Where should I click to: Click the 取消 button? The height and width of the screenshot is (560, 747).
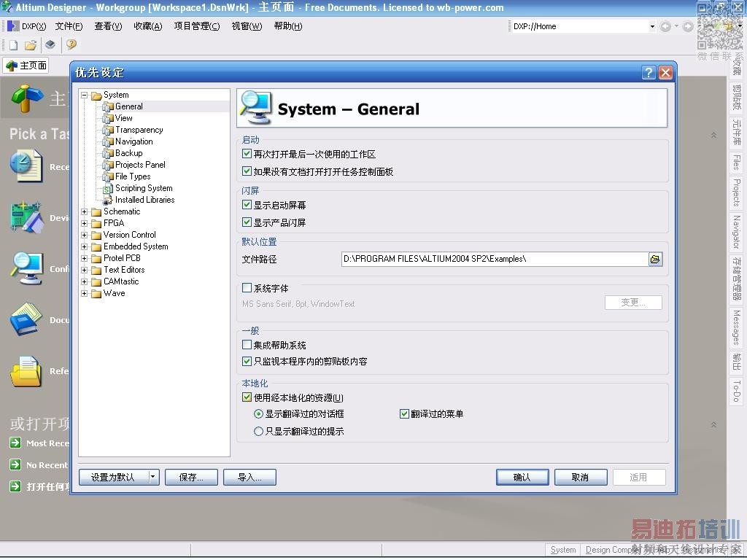pos(581,477)
